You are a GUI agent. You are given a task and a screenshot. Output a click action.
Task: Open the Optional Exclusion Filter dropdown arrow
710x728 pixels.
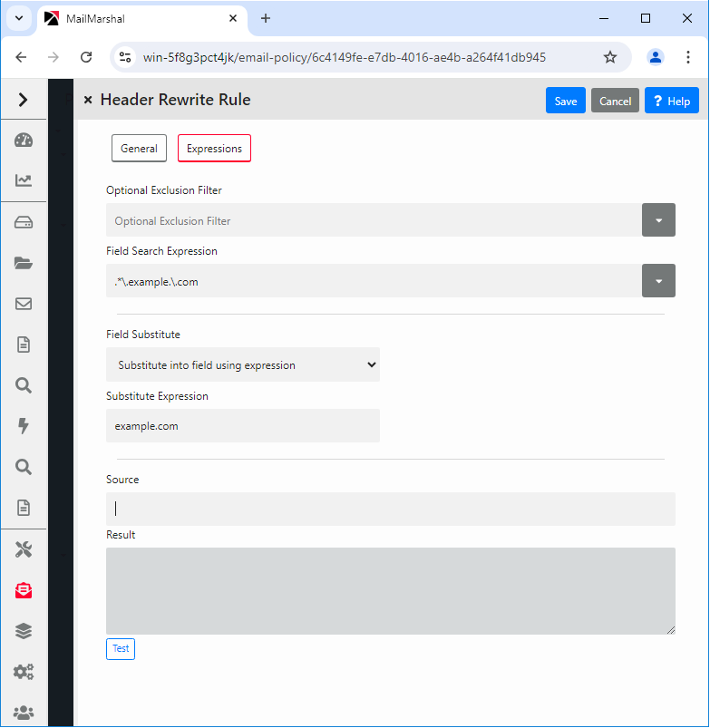coord(658,220)
